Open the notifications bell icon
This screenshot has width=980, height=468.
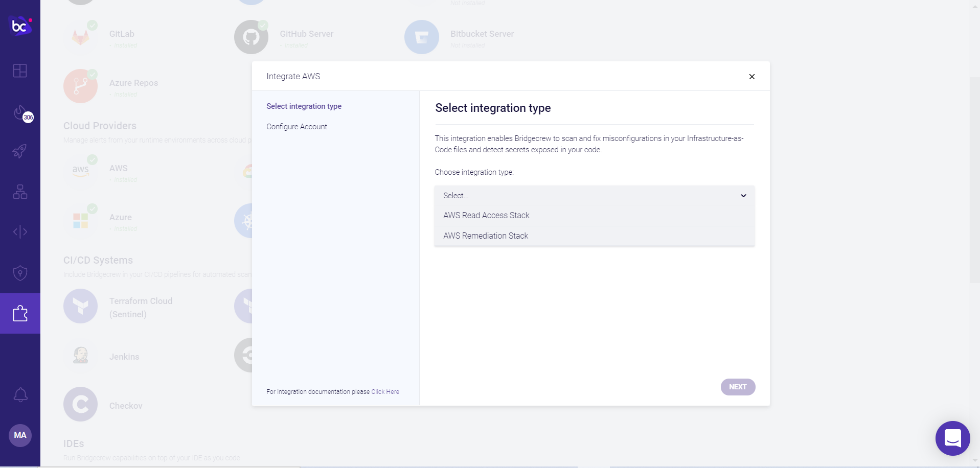point(20,394)
